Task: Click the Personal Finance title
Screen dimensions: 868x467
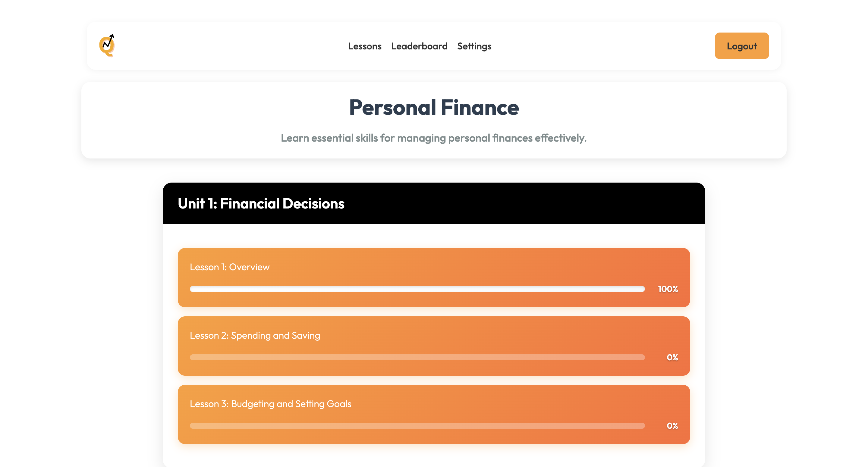Action: click(434, 108)
